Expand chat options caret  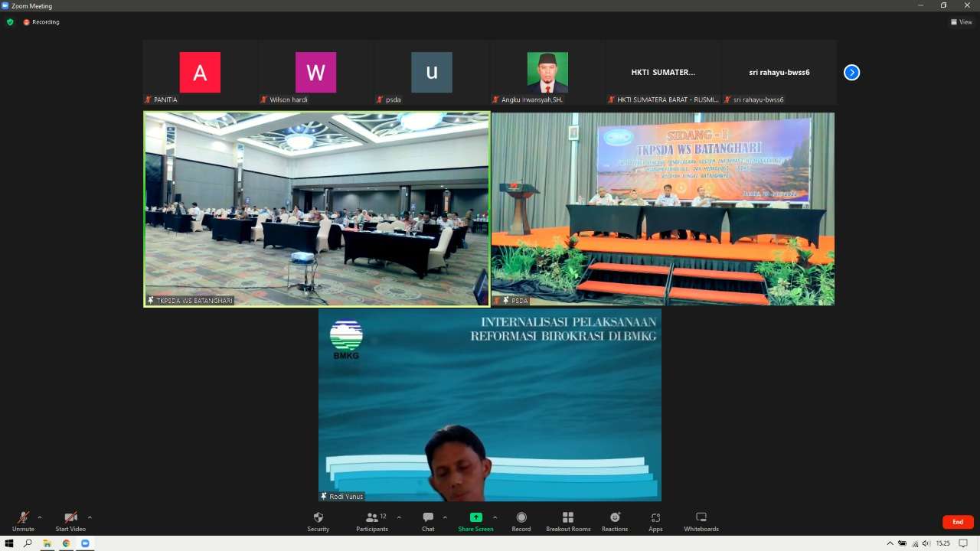(445, 517)
